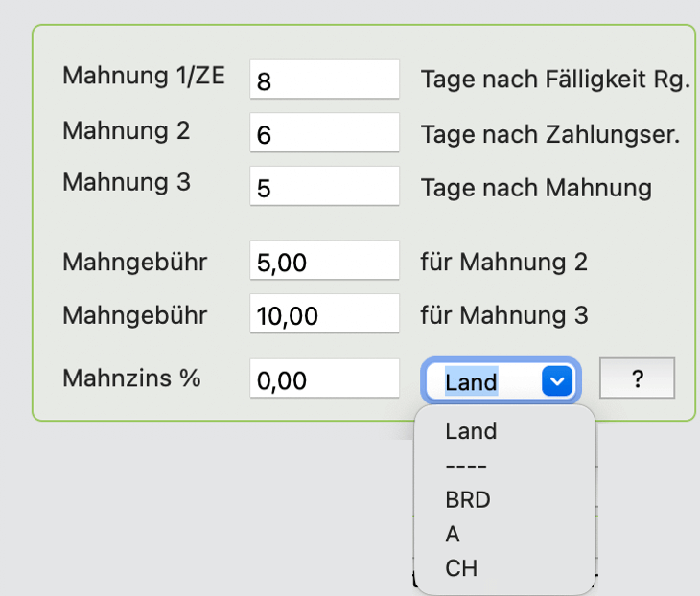Click the Mahnung 1/ZE days input field
Viewport: 700px width, 596px height.
(324, 80)
